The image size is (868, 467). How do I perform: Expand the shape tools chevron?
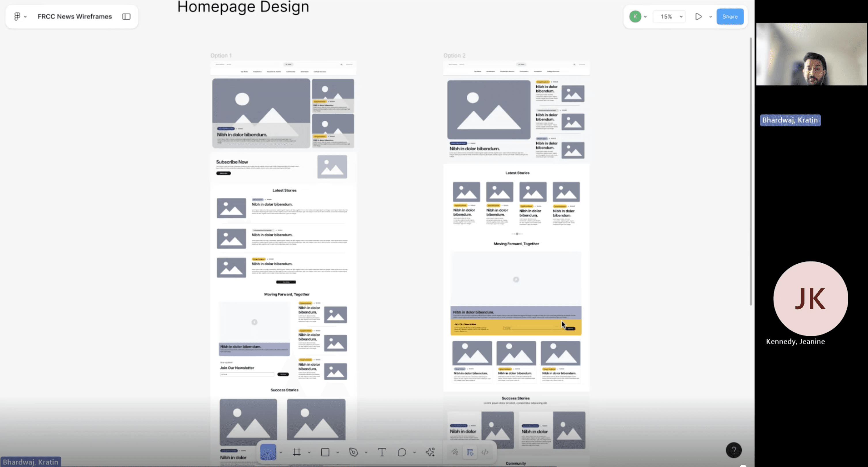click(337, 453)
